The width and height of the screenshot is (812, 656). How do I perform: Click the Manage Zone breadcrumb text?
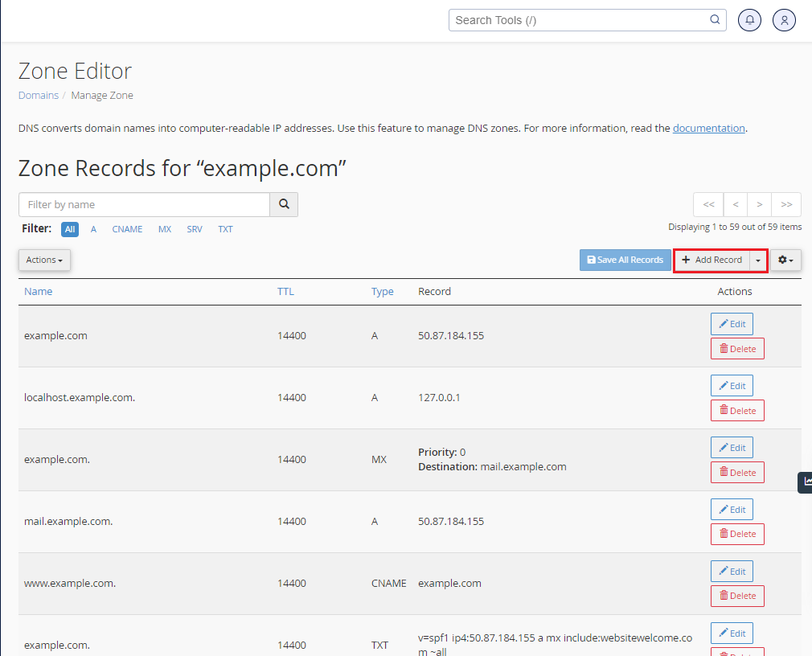[102, 96]
